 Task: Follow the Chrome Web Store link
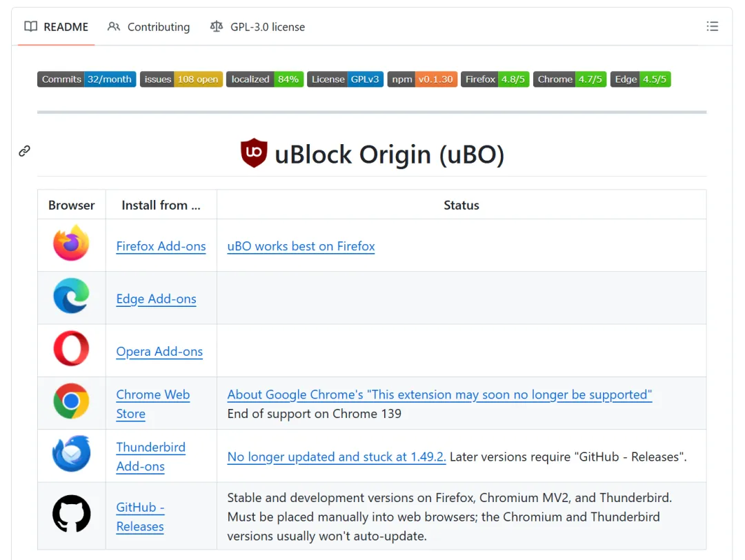tap(152, 395)
